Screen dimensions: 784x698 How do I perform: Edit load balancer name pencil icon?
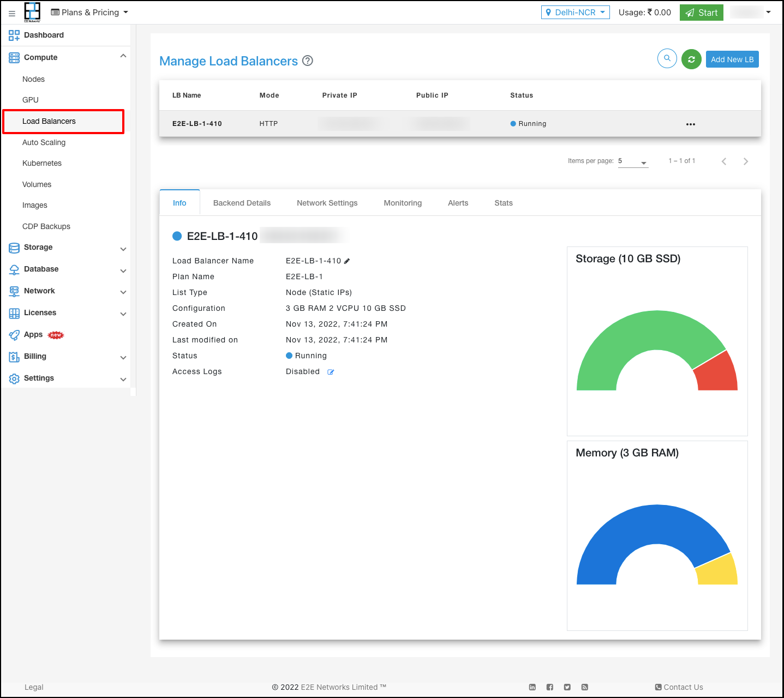click(347, 261)
